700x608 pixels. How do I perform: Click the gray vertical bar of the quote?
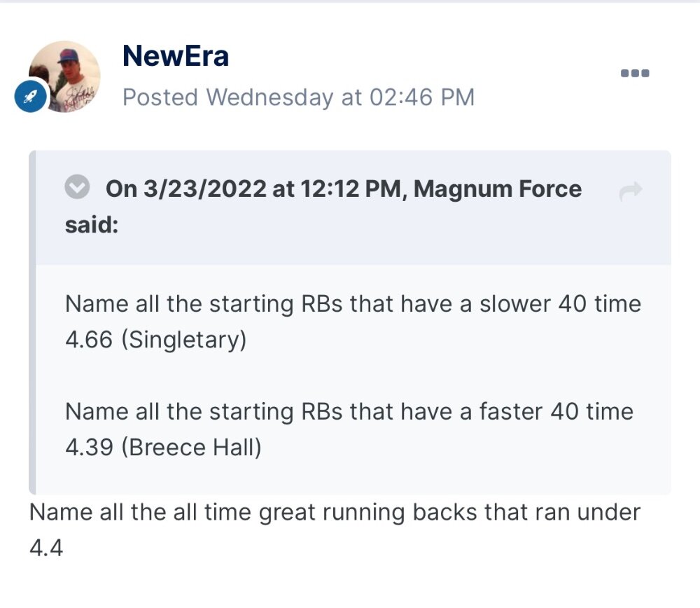point(32,322)
